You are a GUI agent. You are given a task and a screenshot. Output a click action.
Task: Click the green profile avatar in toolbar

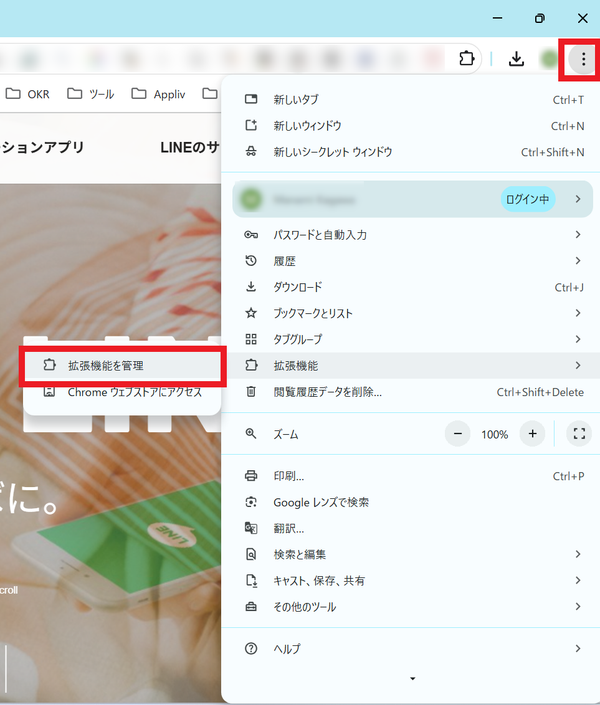[549, 59]
